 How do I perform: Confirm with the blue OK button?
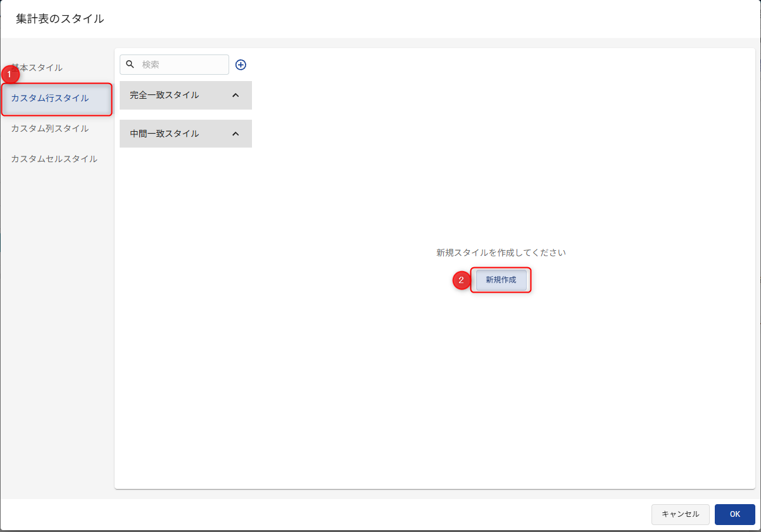(x=734, y=514)
